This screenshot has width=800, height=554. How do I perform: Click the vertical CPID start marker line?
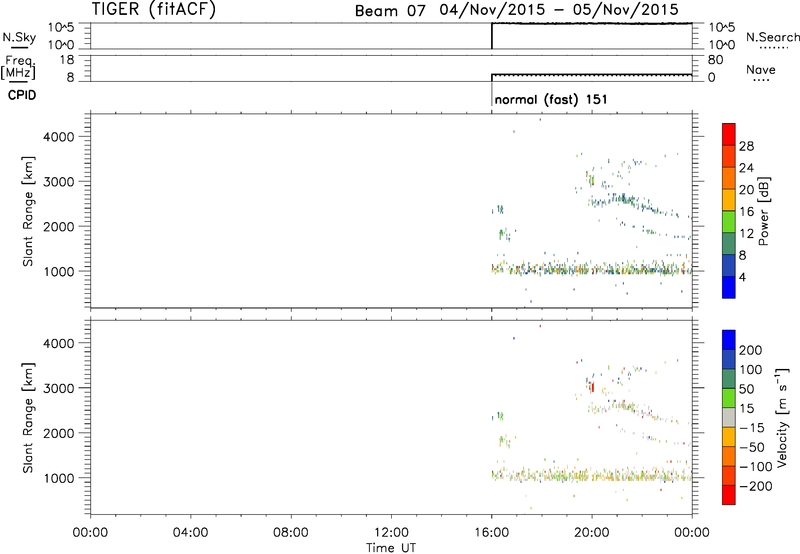click(x=492, y=94)
